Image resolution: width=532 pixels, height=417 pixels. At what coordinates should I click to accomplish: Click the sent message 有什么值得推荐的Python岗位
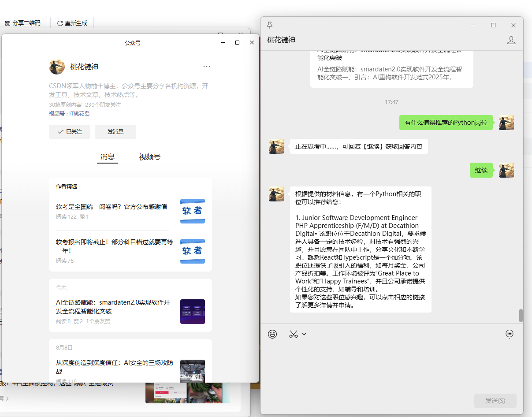click(x=446, y=123)
